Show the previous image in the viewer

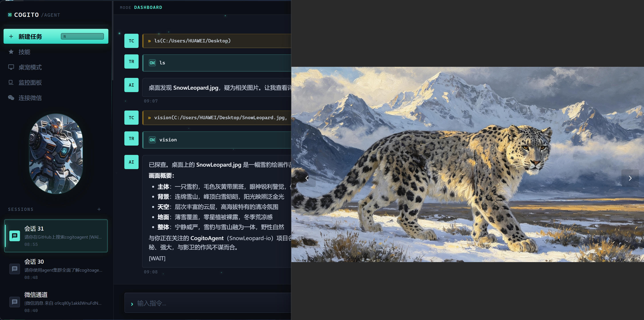pyautogui.click(x=307, y=178)
